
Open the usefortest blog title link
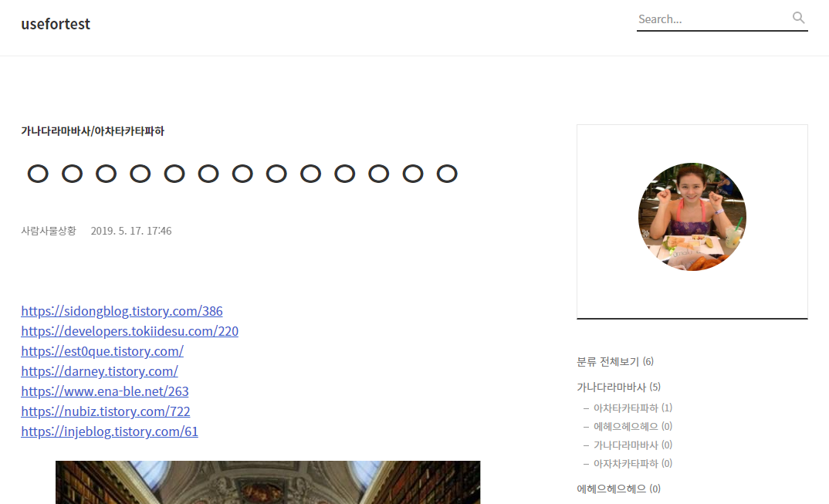56,24
